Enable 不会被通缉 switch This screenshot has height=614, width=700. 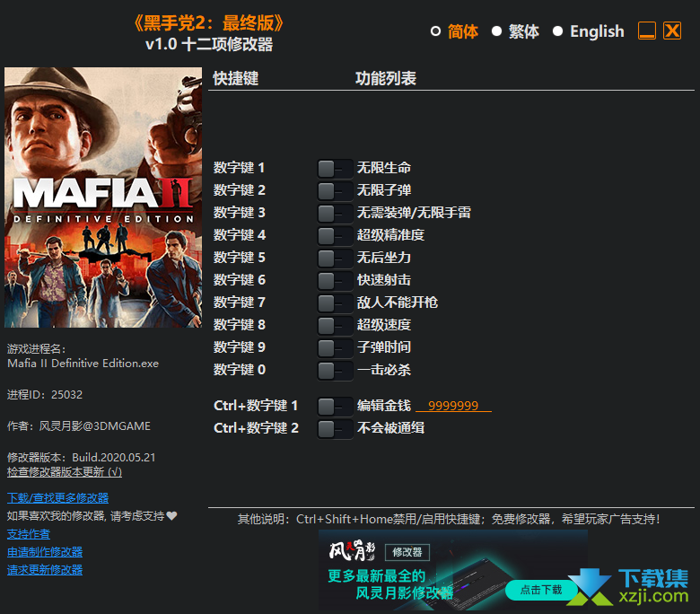point(335,429)
